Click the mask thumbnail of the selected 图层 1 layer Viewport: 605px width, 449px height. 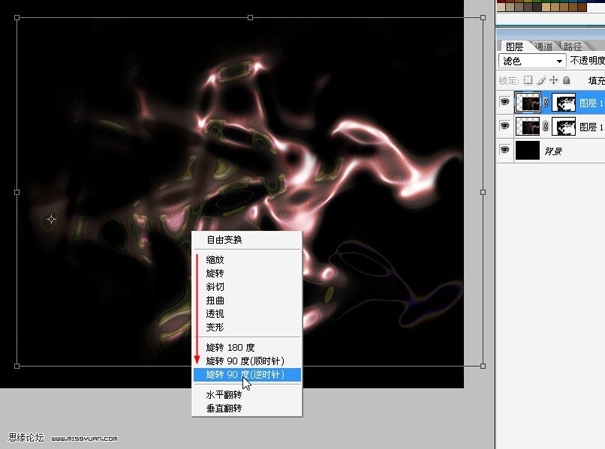[563, 103]
